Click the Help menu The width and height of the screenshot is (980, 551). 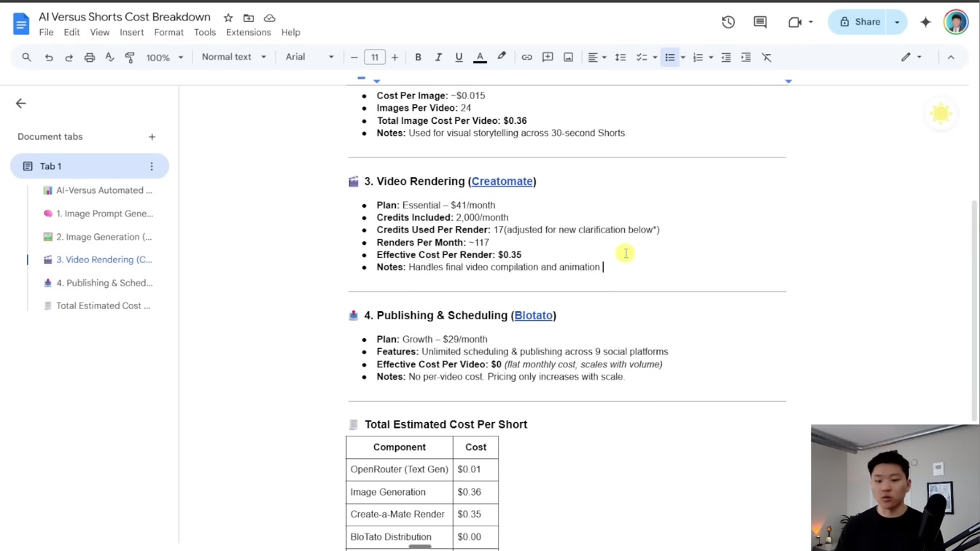pos(291,32)
